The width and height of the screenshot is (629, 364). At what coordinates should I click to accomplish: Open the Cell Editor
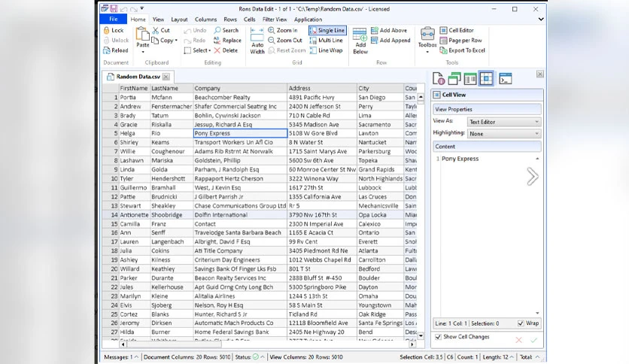pos(457,30)
